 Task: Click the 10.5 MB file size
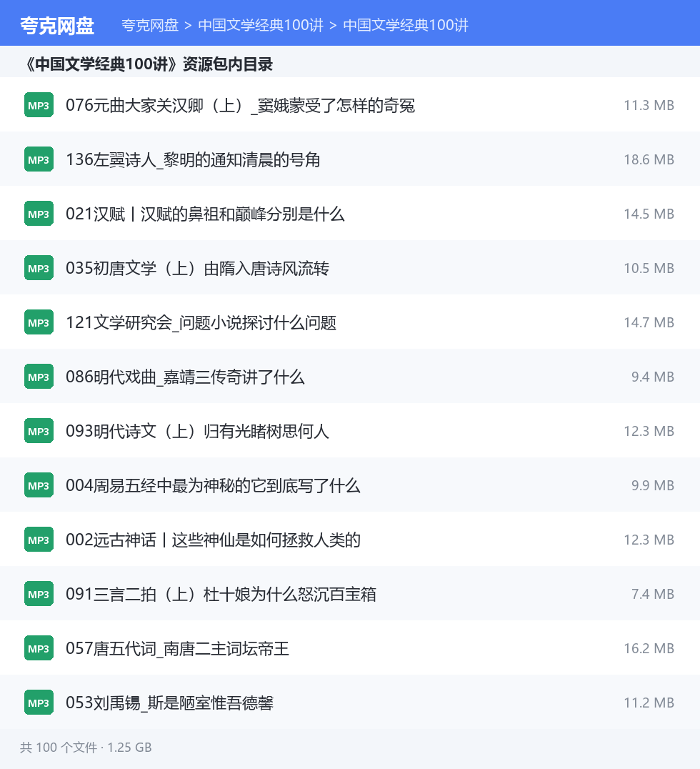coord(649,268)
